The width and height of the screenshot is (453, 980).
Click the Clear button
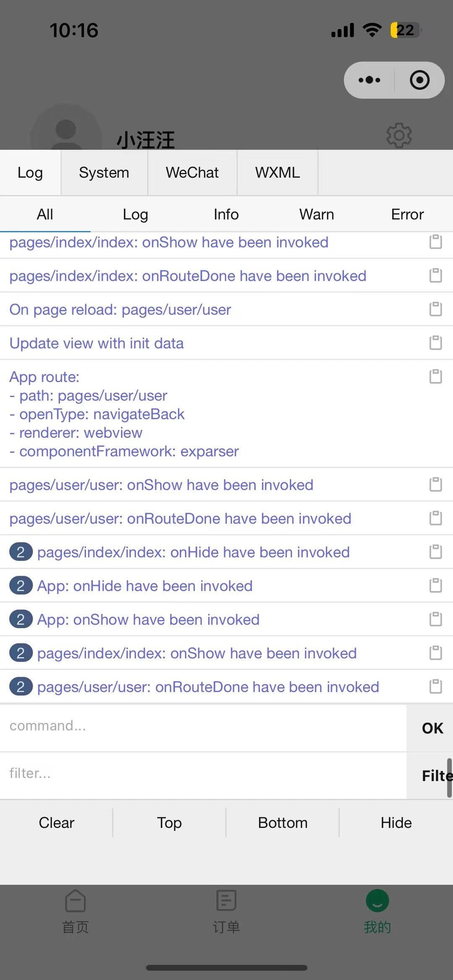pos(57,823)
